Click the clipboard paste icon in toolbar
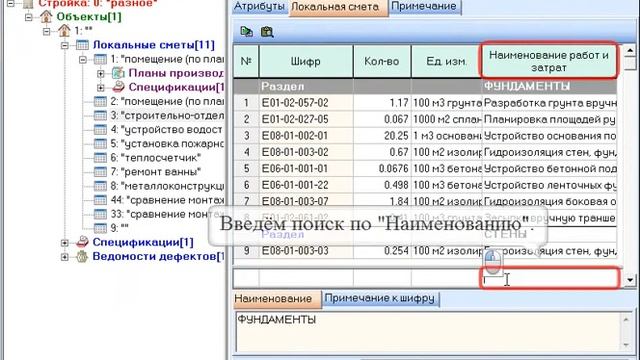 [267, 31]
